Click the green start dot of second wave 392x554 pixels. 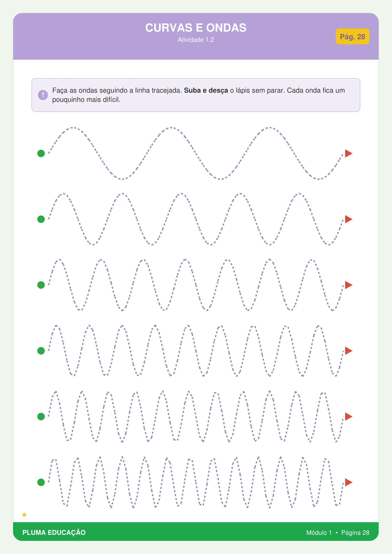click(x=41, y=219)
